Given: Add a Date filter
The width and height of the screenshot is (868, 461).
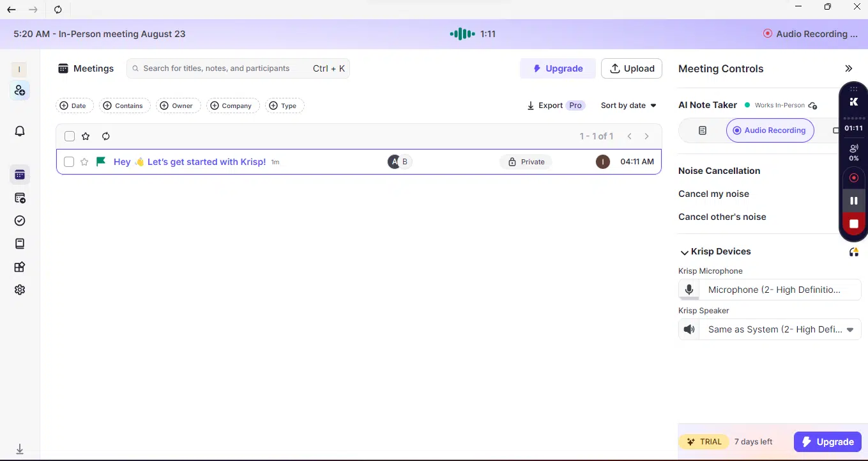Looking at the screenshot, I should coord(75,105).
